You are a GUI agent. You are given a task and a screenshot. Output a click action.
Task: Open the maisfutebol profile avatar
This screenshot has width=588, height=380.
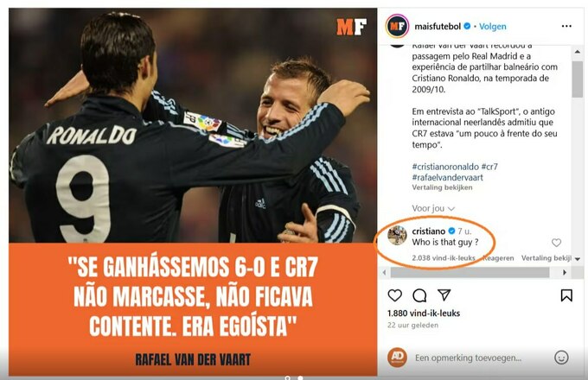pos(397,26)
